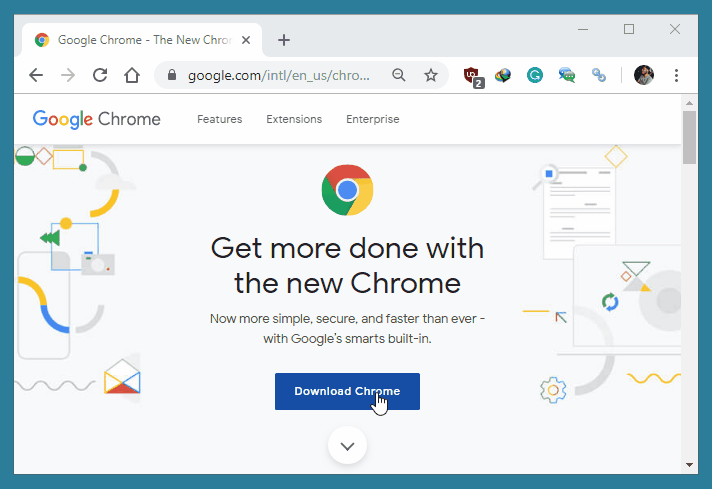Screen dimensions: 712x489
Task: Go back with the browser back arrow
Action: point(36,75)
